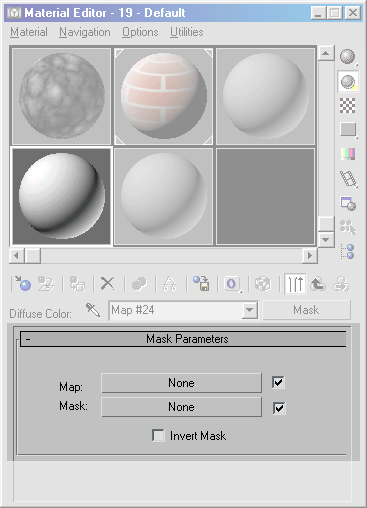Image resolution: width=367 pixels, height=508 pixels.
Task: Toggle Show Map in Viewport cube icon
Action: coord(263,284)
